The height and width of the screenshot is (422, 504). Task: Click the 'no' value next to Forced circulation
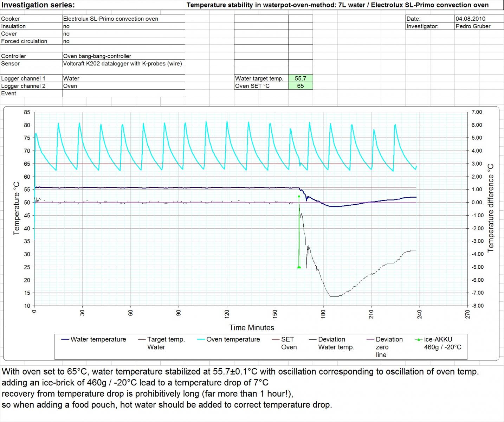pos(123,41)
